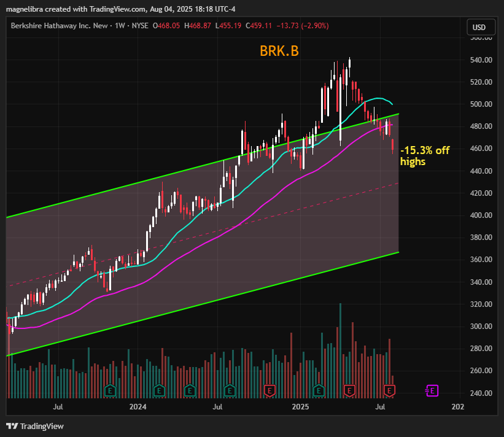Click the red earnings E marker before 2025

[x=269, y=391]
